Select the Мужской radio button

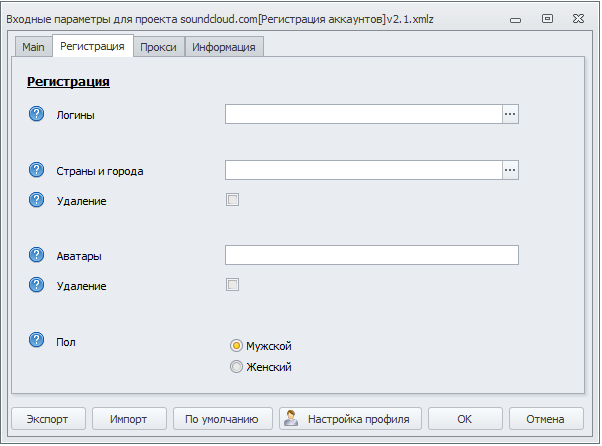[x=237, y=346]
